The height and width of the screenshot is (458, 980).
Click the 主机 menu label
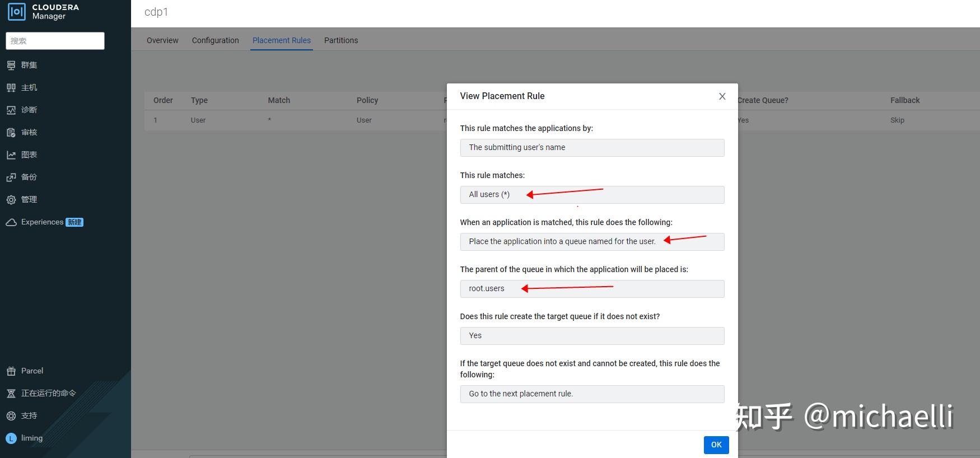pyautogui.click(x=29, y=87)
